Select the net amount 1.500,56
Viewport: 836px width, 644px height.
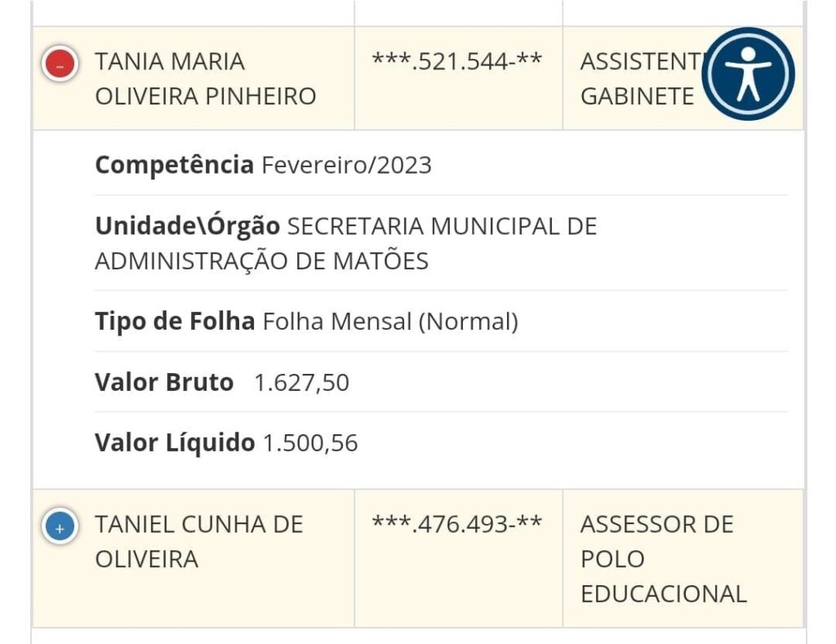tap(310, 443)
